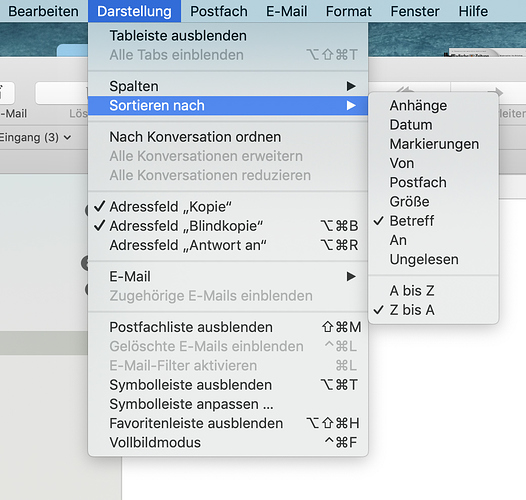Open the Eingang (3) dropdown
Image resolution: width=526 pixels, height=500 pixels.
pos(35,137)
